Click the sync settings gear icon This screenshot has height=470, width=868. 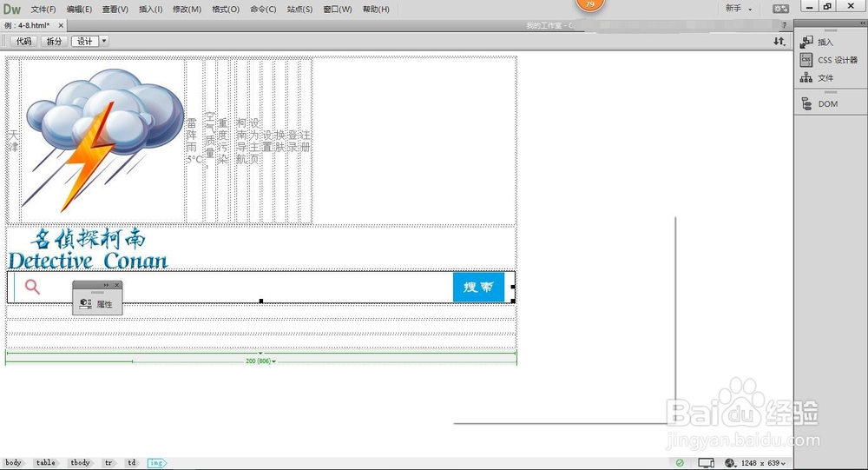[x=780, y=9]
